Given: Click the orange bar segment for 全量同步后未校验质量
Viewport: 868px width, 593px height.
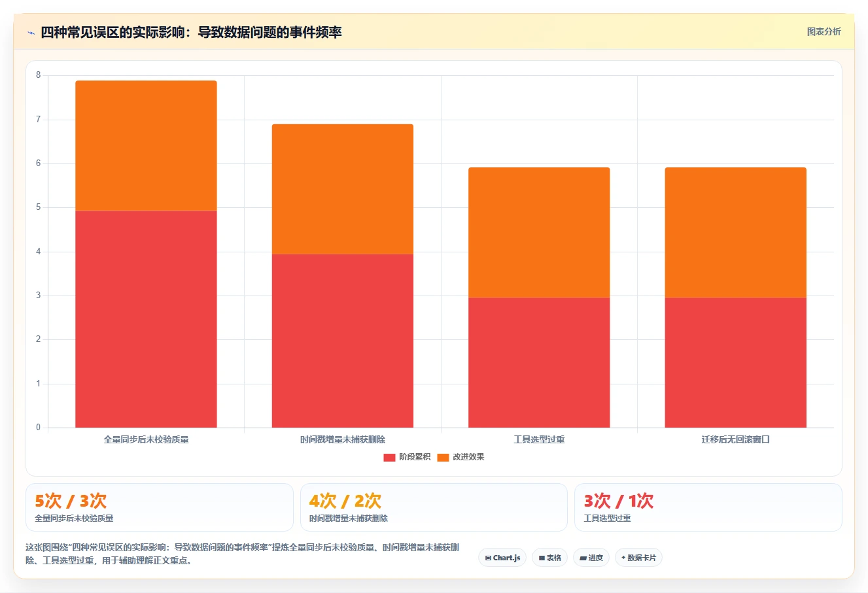Looking at the screenshot, I should [x=146, y=146].
